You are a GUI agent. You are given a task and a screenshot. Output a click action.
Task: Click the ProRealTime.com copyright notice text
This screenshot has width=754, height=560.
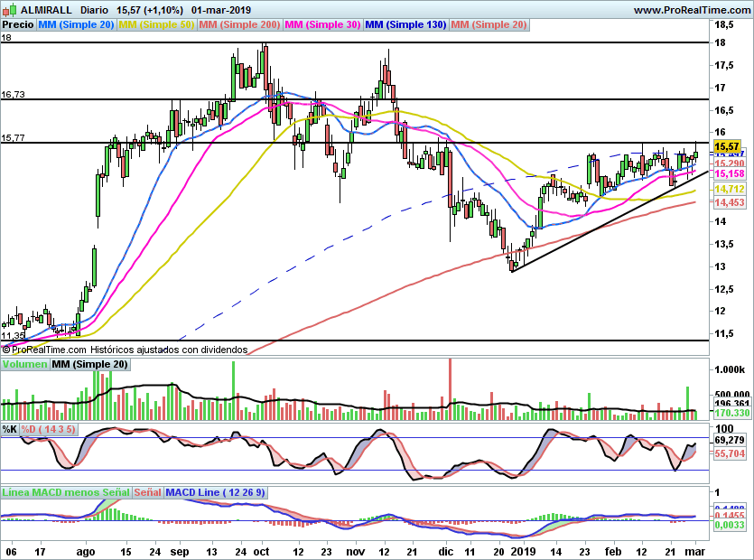125,350
